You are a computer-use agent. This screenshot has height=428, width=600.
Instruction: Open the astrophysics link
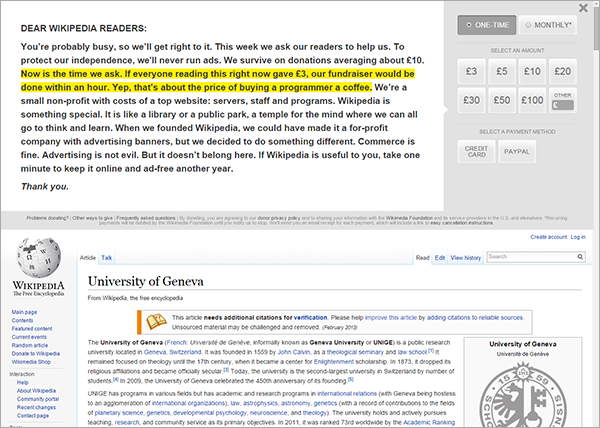[260, 403]
